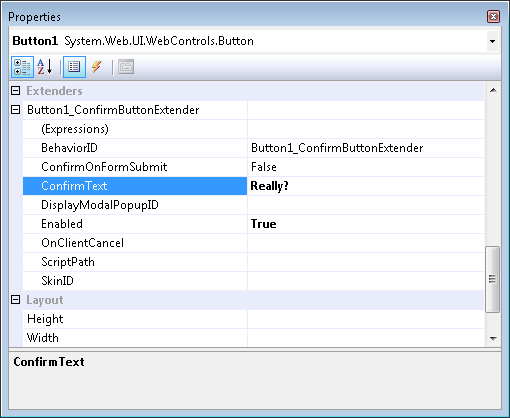Edit BehaviorID value field
The width and height of the screenshot is (510, 418).
point(366,148)
